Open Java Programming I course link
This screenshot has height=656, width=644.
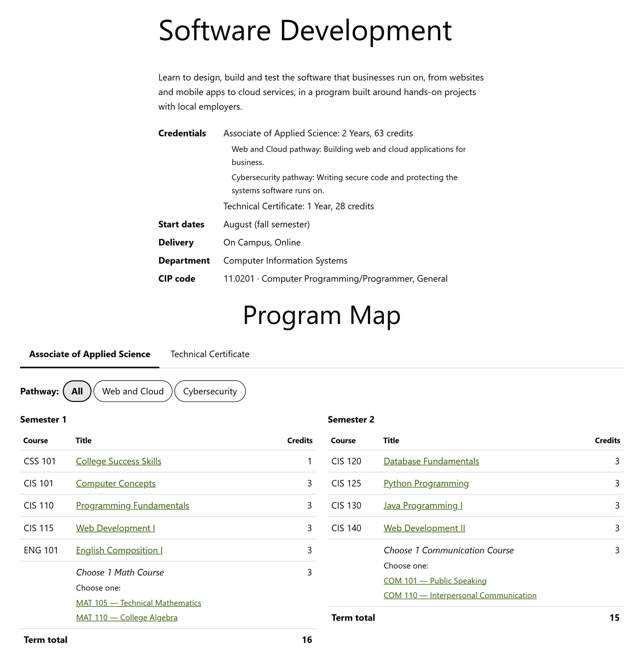coord(423,505)
